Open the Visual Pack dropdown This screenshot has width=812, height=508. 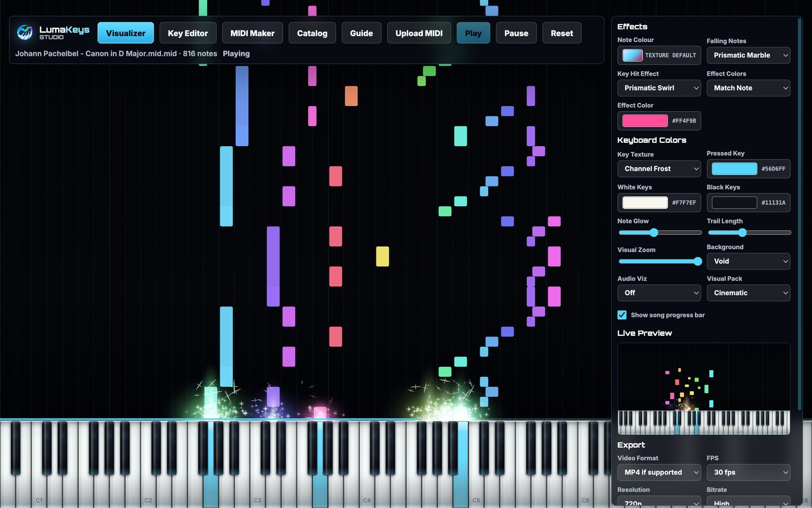tap(748, 293)
